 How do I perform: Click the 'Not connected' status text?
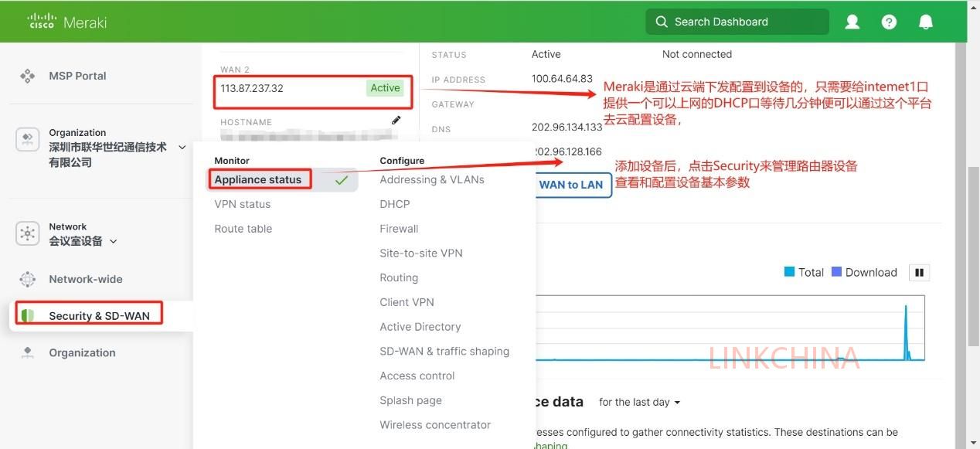(x=697, y=54)
